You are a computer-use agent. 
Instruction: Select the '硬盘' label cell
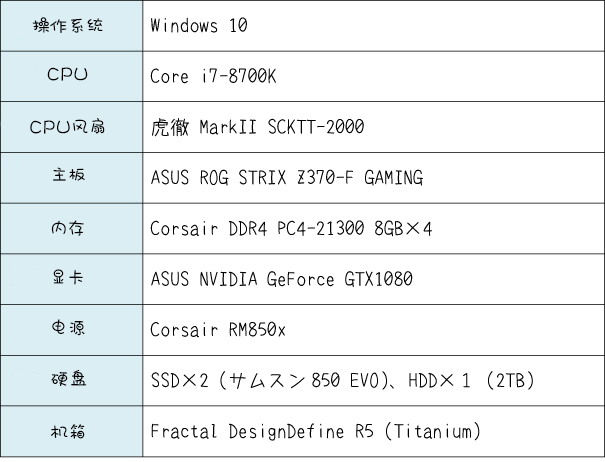pyautogui.click(x=71, y=381)
